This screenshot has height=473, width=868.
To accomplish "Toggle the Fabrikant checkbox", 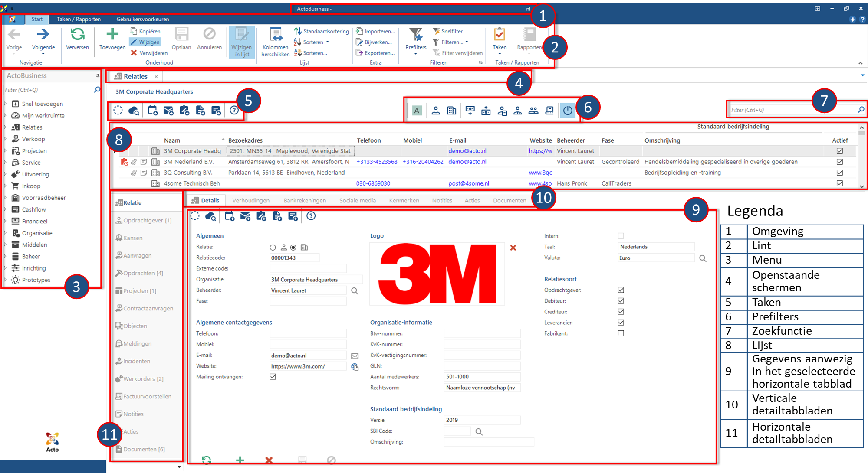I will [621, 333].
